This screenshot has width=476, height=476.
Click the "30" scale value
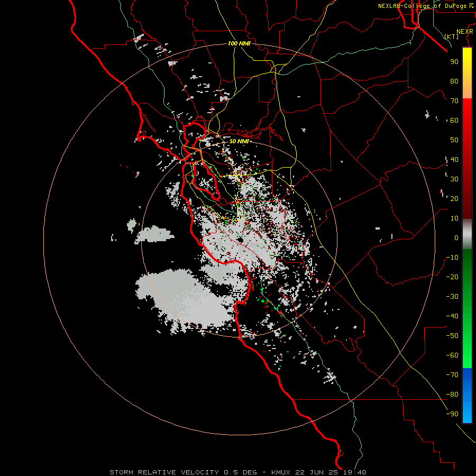[454, 179]
